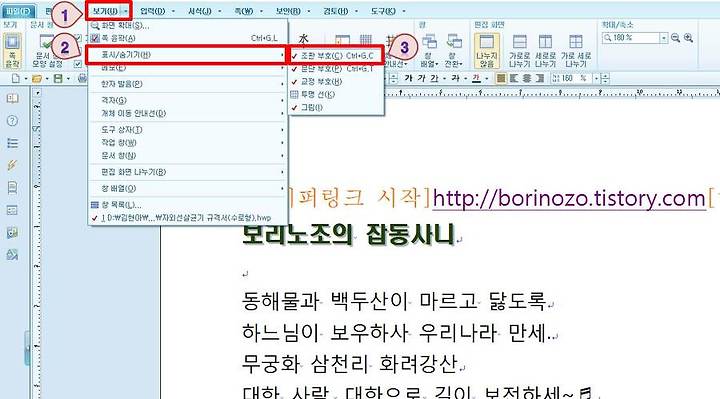720x399 pixels.
Task: Apply underline with the underlined 가 icon
Action: [x=434, y=79]
